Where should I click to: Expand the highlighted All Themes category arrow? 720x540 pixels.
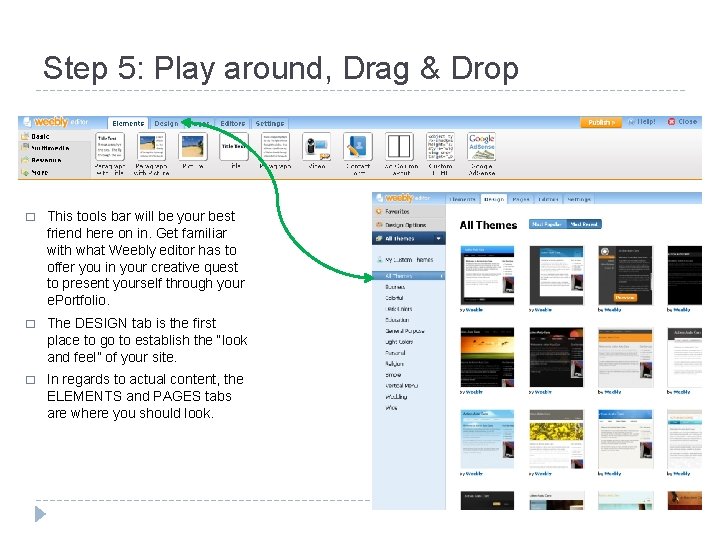tap(442, 276)
